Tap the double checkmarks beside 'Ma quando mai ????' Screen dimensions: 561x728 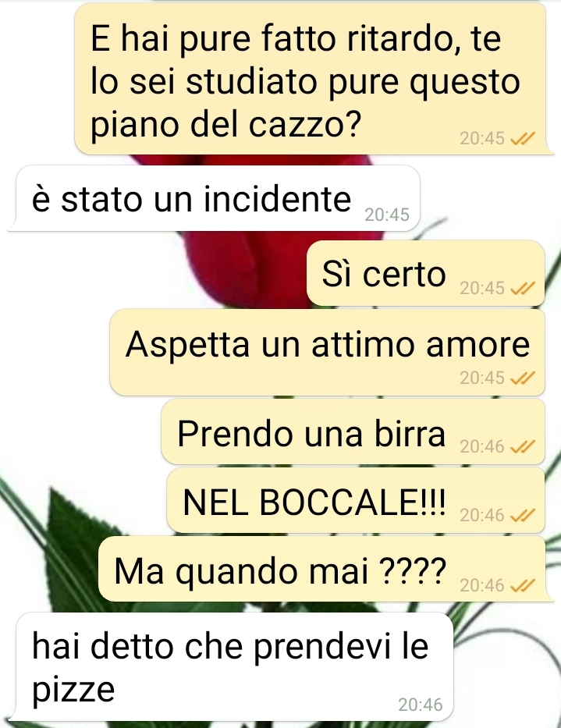coord(523,586)
